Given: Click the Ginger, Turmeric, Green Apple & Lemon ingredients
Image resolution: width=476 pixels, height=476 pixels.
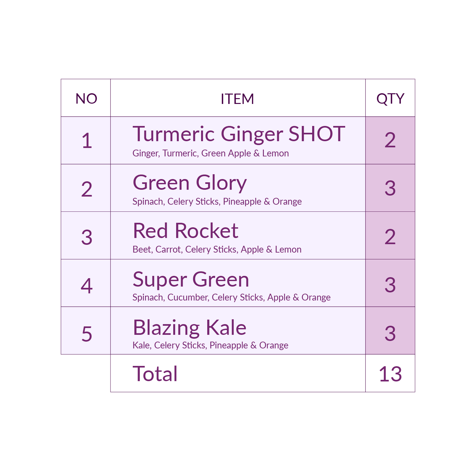Looking at the screenshot, I should [x=211, y=153].
